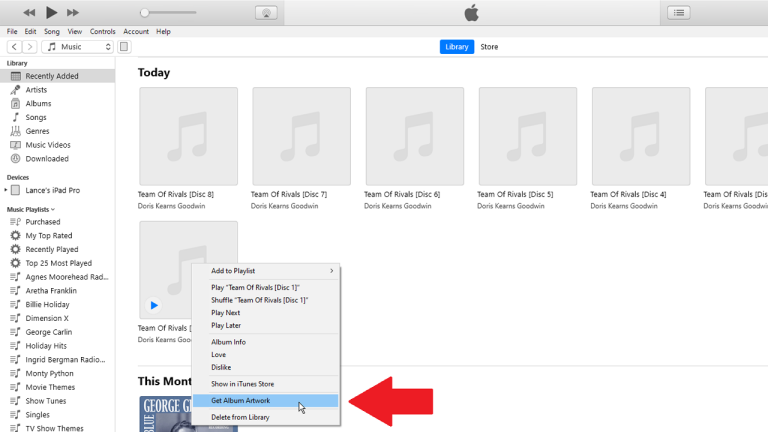
Task: Open the Billie Holiday playlist
Action: point(48,304)
